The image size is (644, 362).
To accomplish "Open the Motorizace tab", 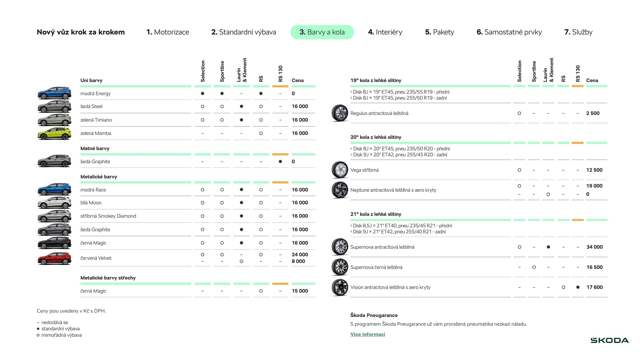I will click(168, 32).
